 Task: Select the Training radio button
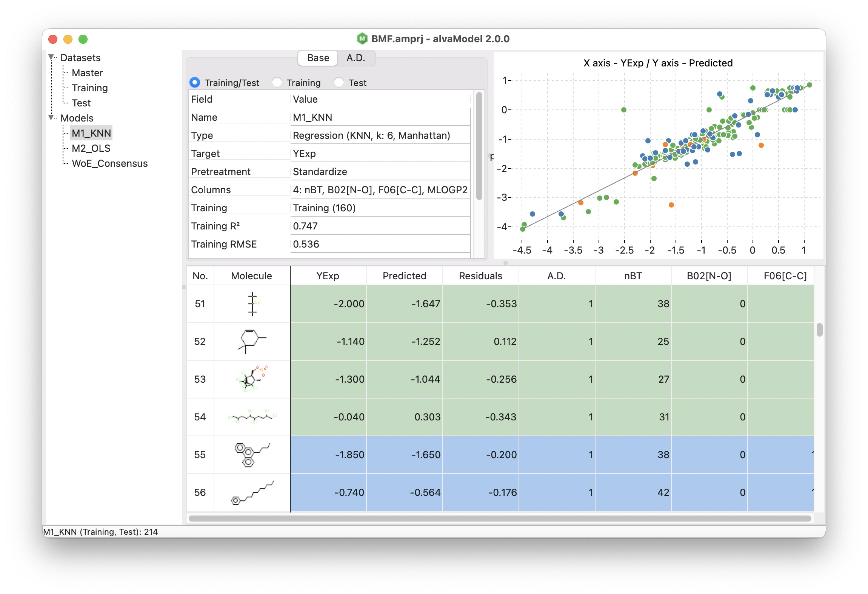pyautogui.click(x=277, y=83)
